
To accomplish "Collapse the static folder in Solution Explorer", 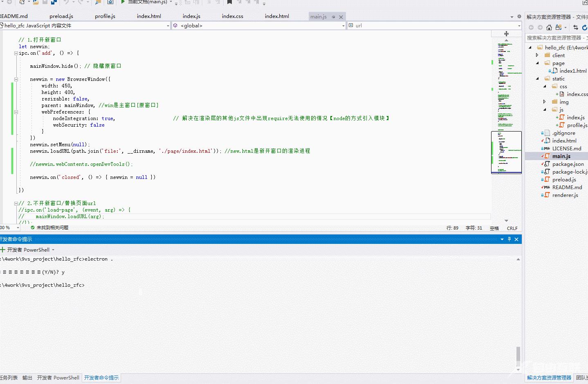I will (x=538, y=78).
